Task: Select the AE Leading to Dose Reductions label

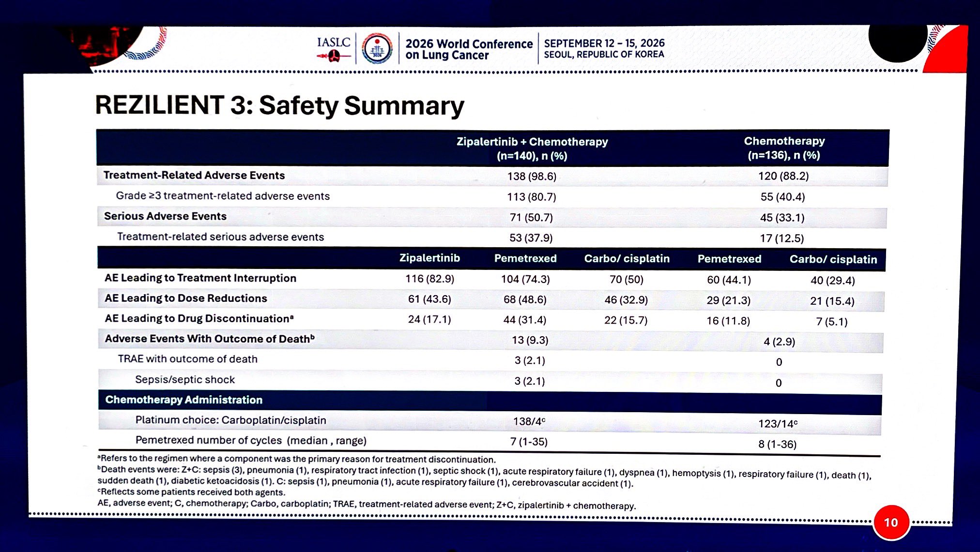Action: pos(186,298)
